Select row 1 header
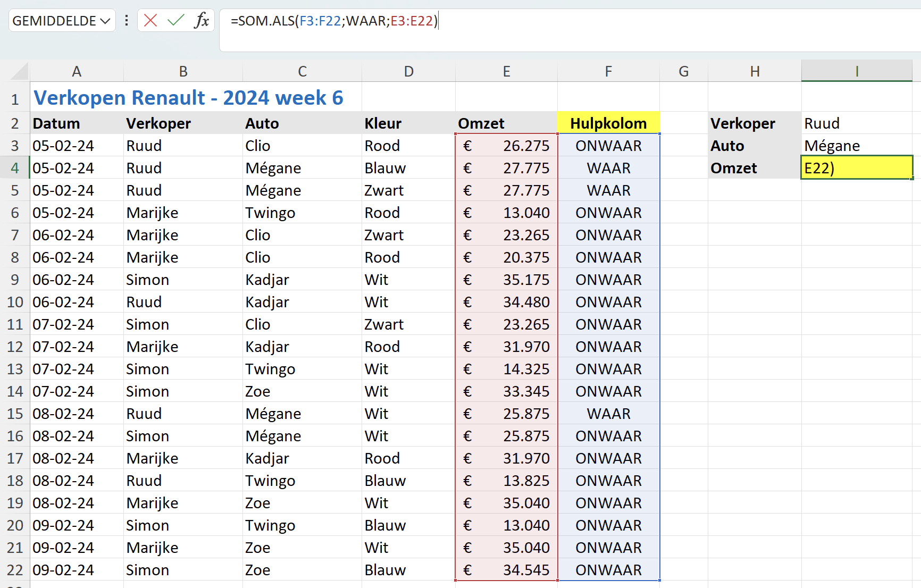This screenshot has height=588, width=921. (x=15, y=99)
